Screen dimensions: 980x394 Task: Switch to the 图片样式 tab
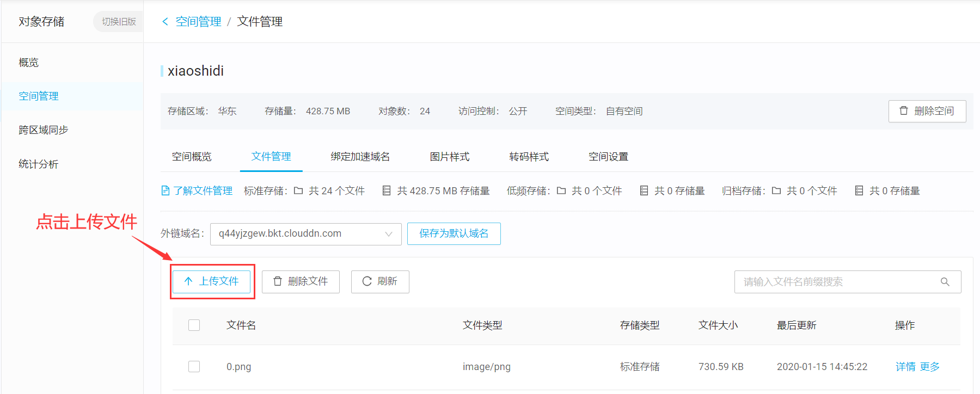(450, 157)
